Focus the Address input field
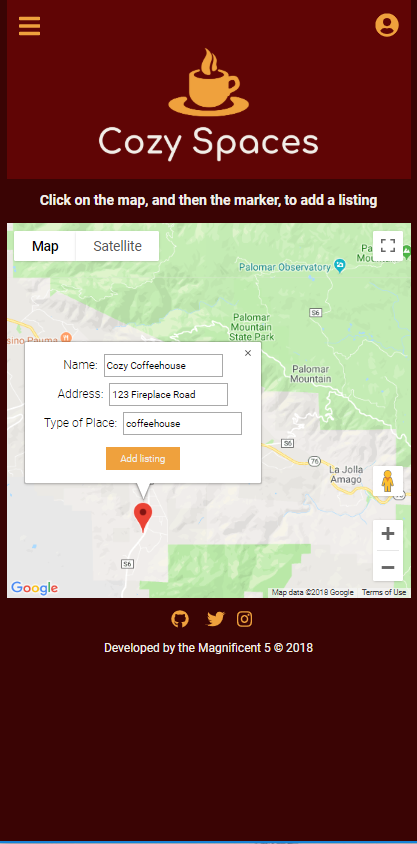417x844 pixels. pos(168,395)
